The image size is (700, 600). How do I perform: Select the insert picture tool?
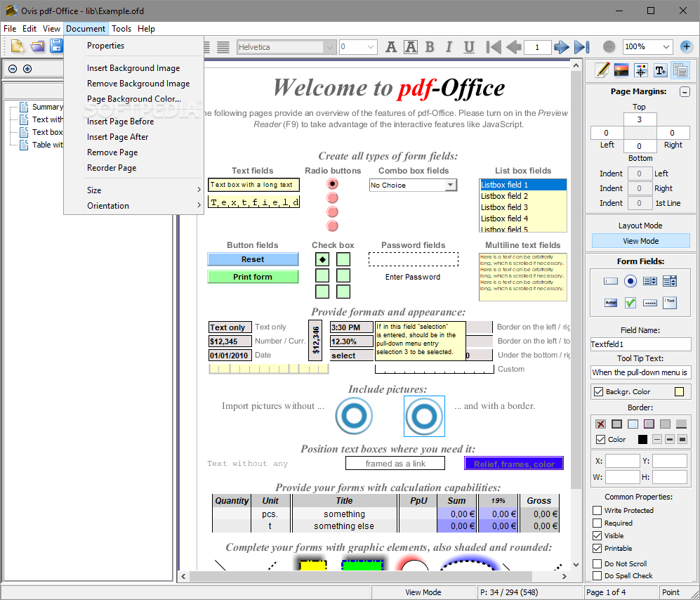click(621, 70)
